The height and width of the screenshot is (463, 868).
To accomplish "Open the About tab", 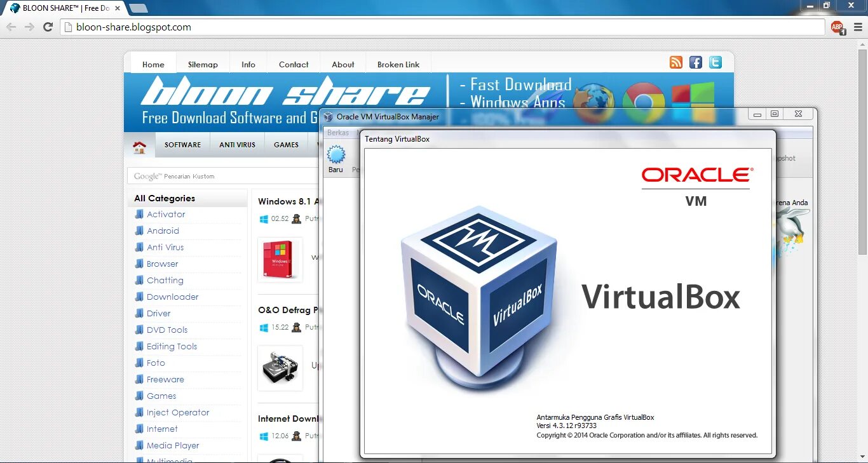I will pyautogui.click(x=343, y=64).
